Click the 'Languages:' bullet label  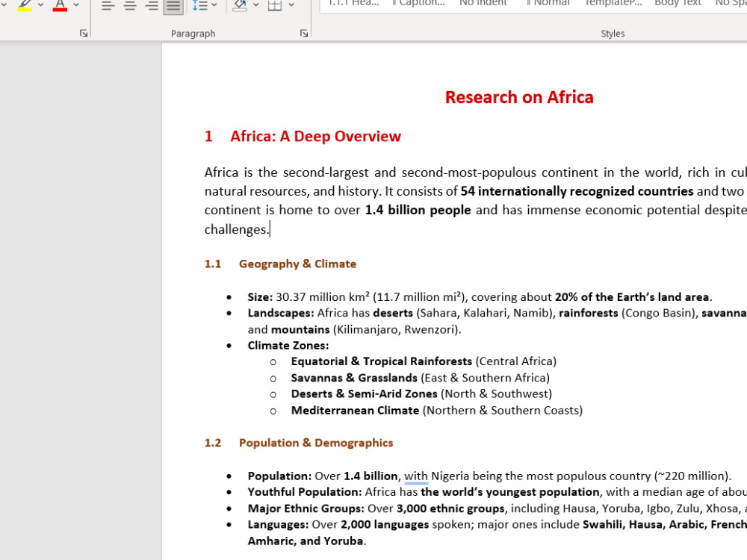tap(278, 525)
